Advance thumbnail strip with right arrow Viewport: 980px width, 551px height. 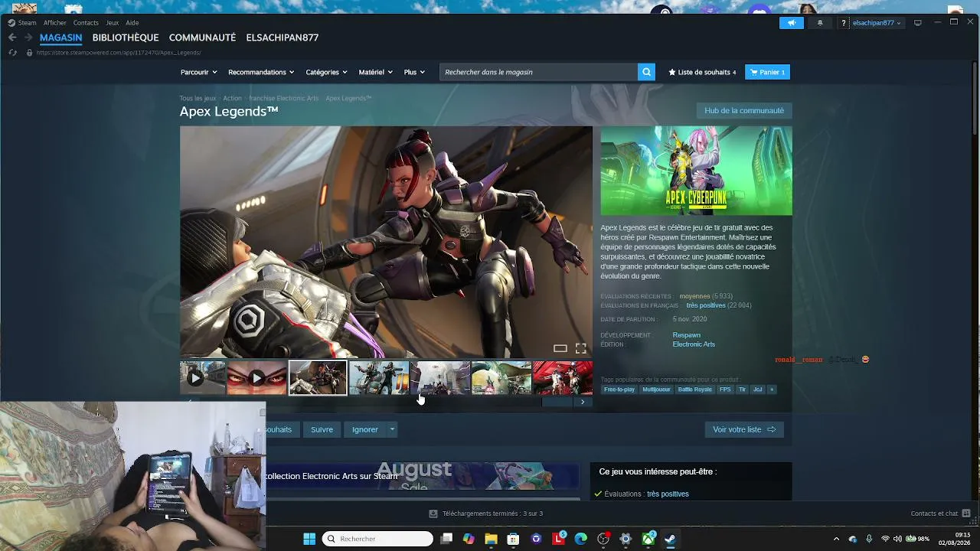tap(583, 402)
